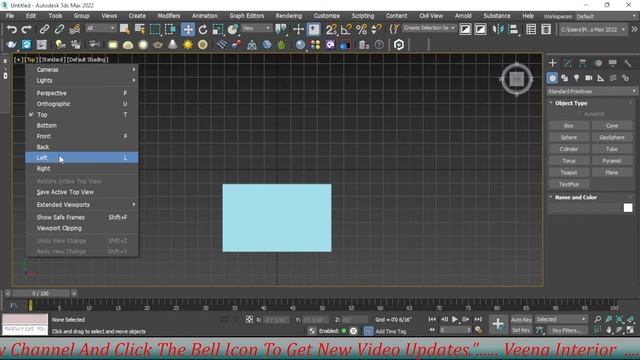
Task: Toggle the 2D/3D Snaps icon
Action: click(x=331, y=29)
